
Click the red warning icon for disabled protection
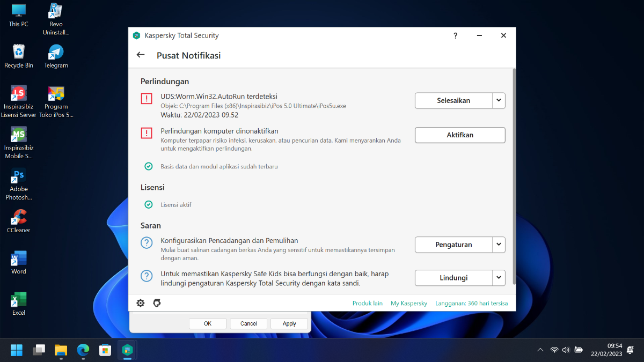[x=147, y=133]
